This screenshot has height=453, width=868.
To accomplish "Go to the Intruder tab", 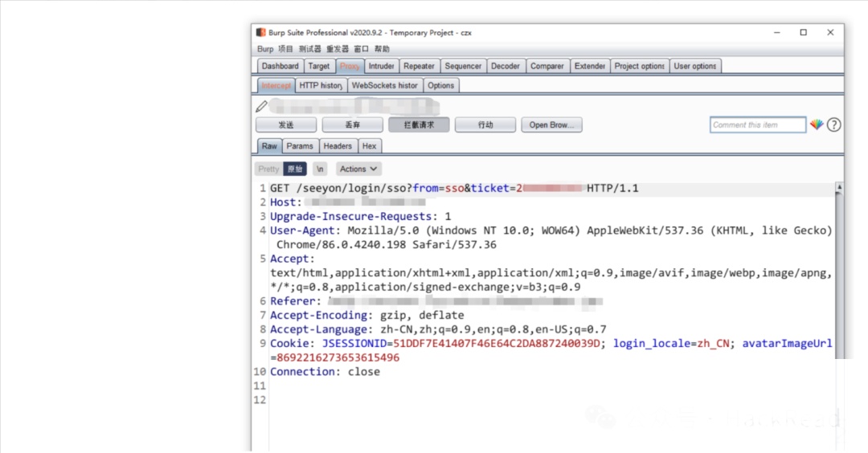I will pyautogui.click(x=382, y=66).
